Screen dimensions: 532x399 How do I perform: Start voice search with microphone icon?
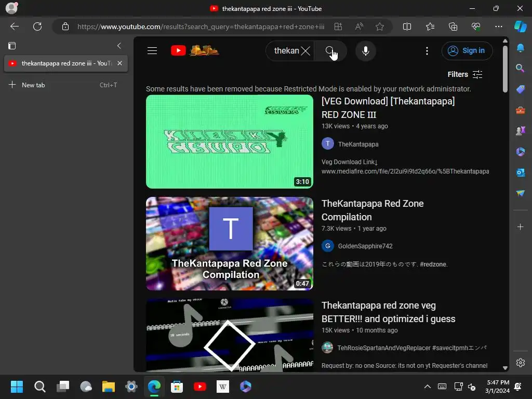click(x=365, y=51)
